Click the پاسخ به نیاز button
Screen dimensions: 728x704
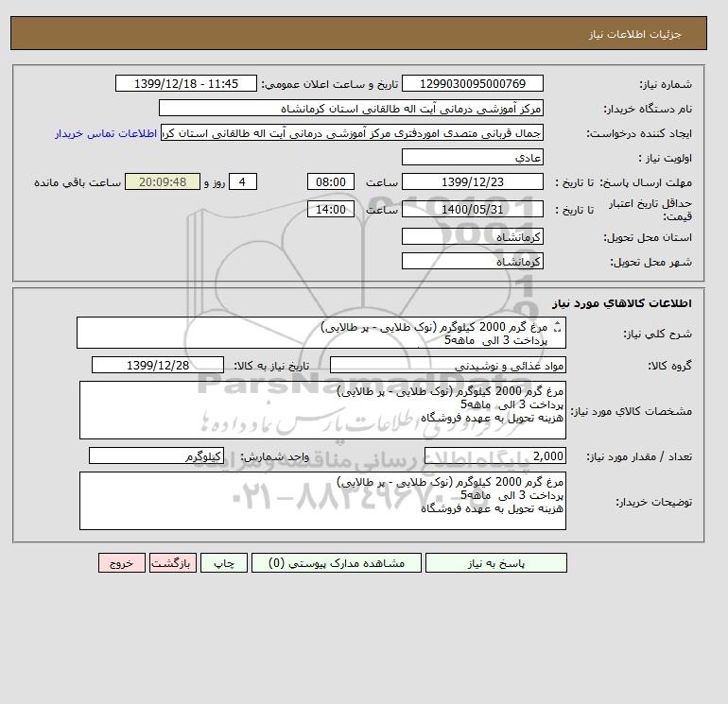pos(495,563)
